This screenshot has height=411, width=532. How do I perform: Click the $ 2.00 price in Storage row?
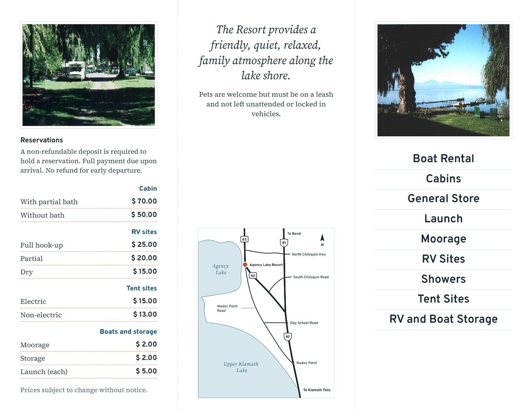pyautogui.click(x=146, y=357)
